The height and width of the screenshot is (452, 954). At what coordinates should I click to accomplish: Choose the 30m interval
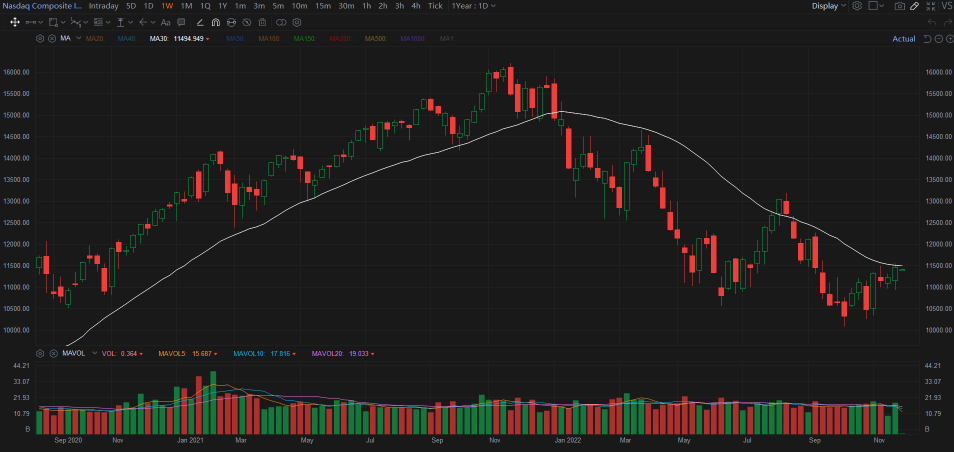click(346, 5)
